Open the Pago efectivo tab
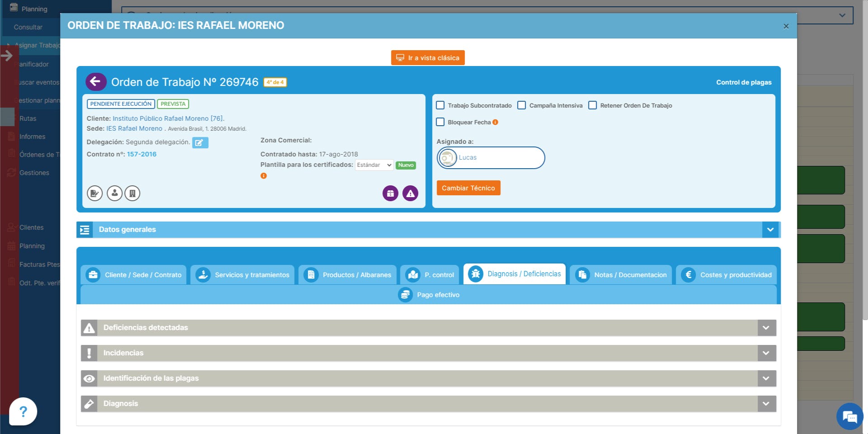The width and height of the screenshot is (868, 434). tap(429, 295)
